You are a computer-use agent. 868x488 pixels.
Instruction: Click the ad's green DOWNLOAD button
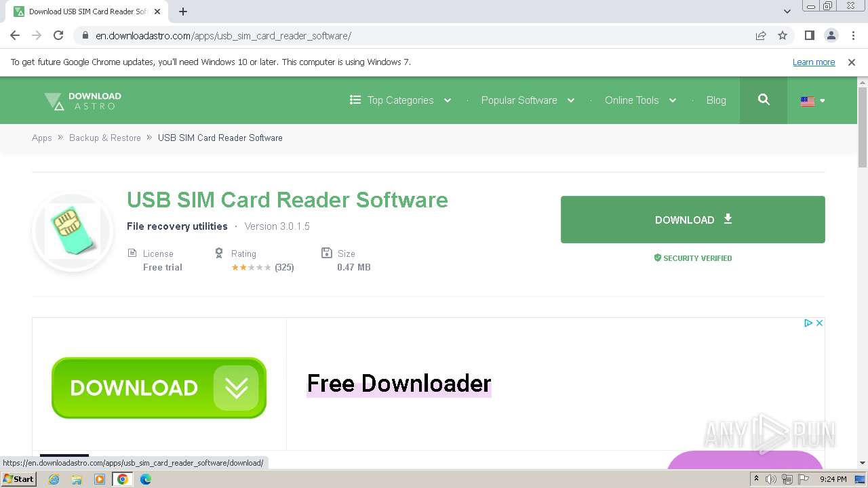tap(159, 388)
